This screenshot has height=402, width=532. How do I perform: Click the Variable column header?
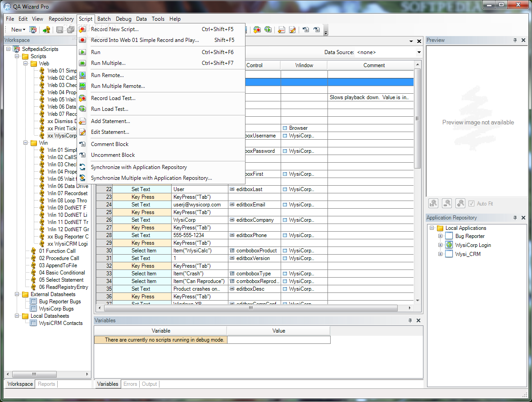point(161,331)
